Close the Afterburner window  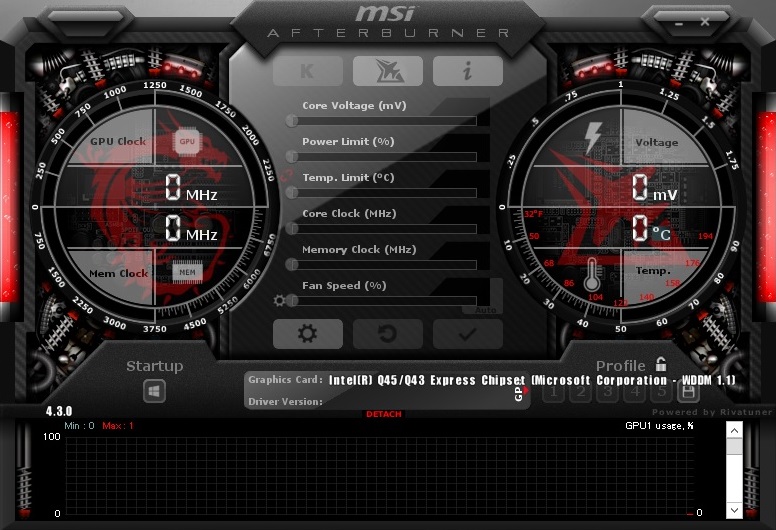coord(705,22)
